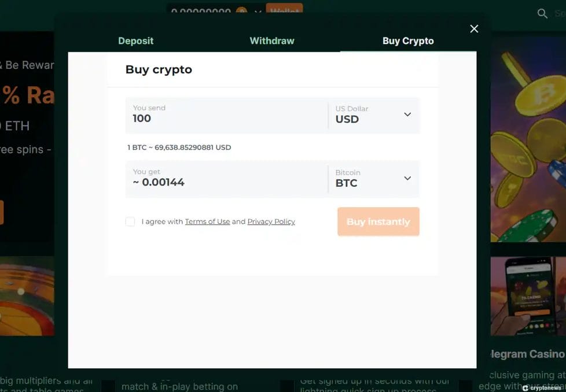566x392 pixels.
Task: Expand the US Dollar currency dropdown
Action: (x=374, y=115)
